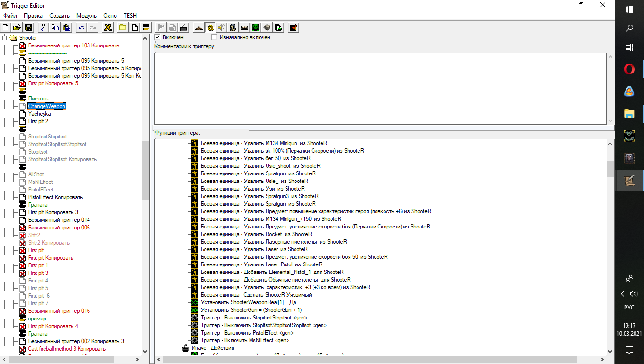The image size is (644, 364).
Task: Select the 'Удалить M134 Minigun из ShooteR' action
Action: coord(264,143)
